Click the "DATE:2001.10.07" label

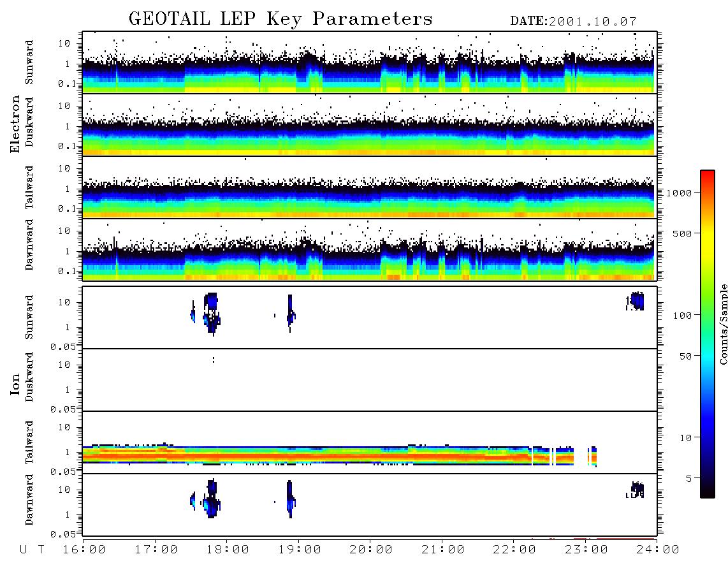pos(573,22)
